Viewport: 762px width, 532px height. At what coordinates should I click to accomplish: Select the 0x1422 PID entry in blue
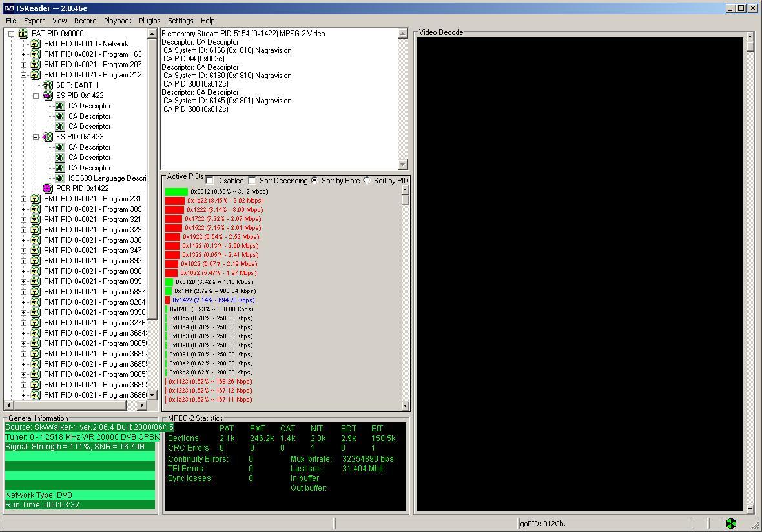coord(213,300)
